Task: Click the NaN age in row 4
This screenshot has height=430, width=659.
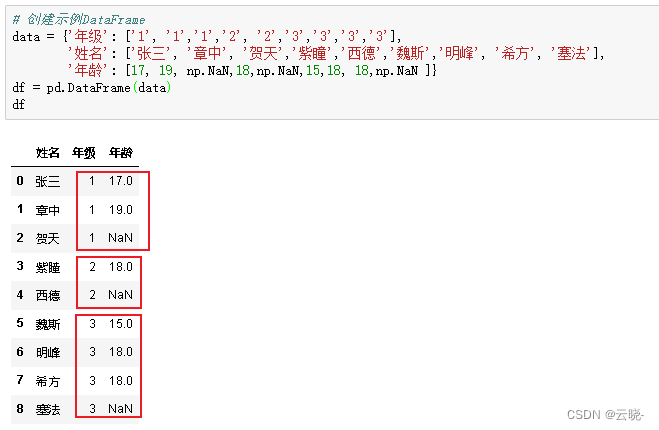Action: tap(121, 295)
